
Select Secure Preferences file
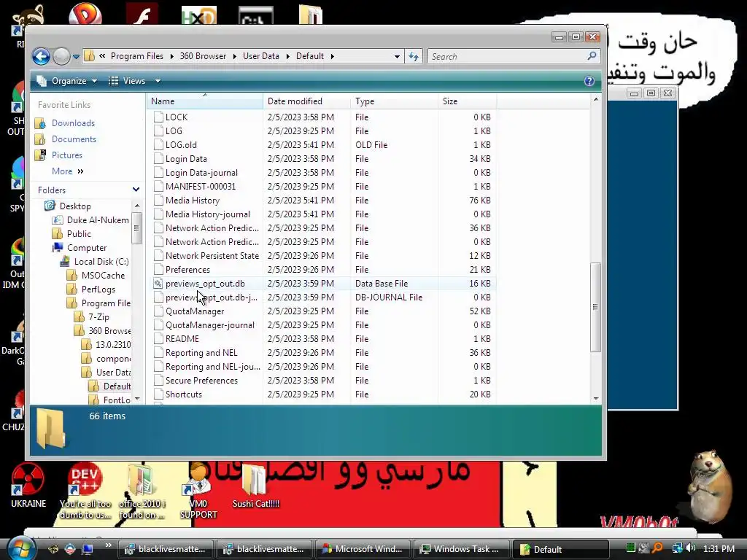pos(201,380)
